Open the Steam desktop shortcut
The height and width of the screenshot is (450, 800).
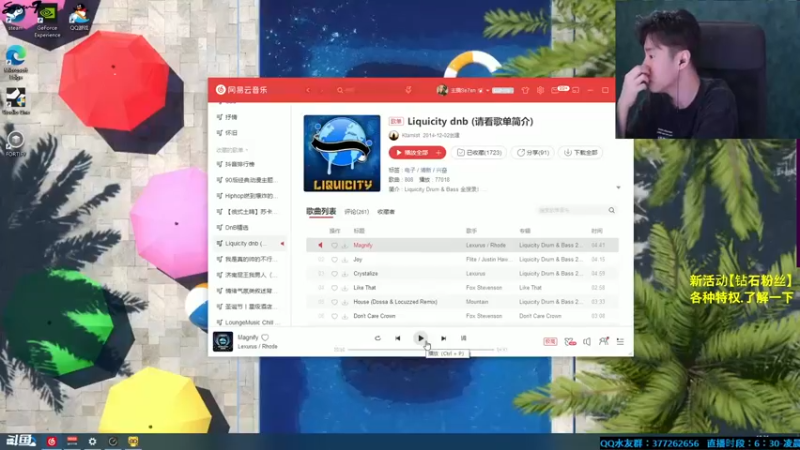click(15, 15)
